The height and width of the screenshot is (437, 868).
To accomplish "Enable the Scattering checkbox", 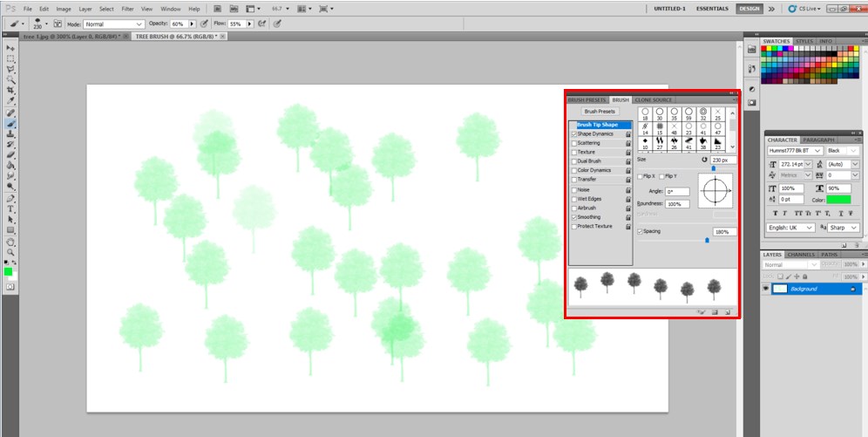I will click(x=574, y=143).
